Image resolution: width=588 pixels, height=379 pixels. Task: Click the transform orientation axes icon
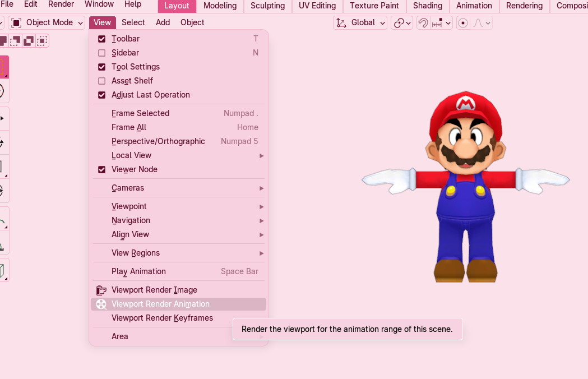pyautogui.click(x=341, y=23)
